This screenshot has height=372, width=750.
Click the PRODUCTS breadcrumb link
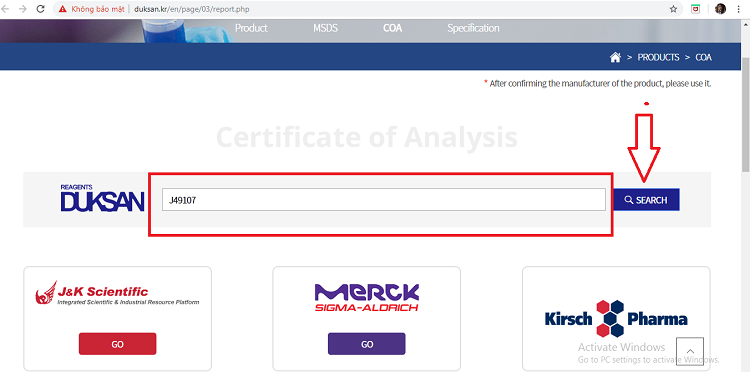658,57
